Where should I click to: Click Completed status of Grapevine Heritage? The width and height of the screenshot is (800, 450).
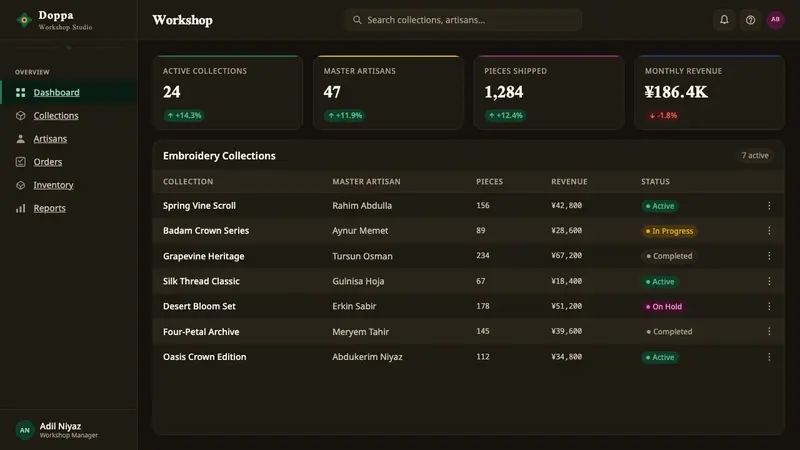coord(669,256)
